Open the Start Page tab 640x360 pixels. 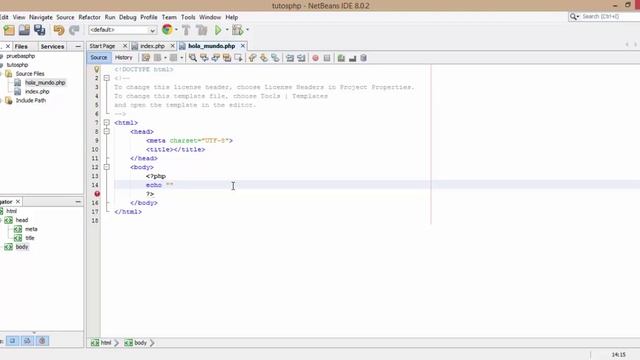[102, 46]
